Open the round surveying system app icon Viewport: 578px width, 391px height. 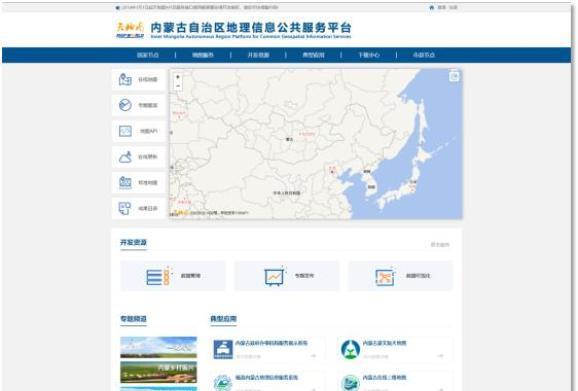pyautogui.click(x=223, y=383)
